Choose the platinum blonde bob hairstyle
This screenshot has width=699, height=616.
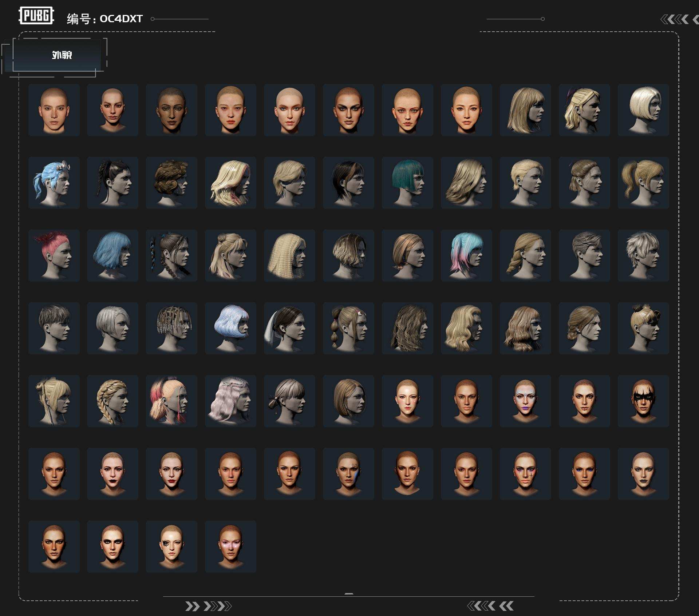tap(643, 110)
